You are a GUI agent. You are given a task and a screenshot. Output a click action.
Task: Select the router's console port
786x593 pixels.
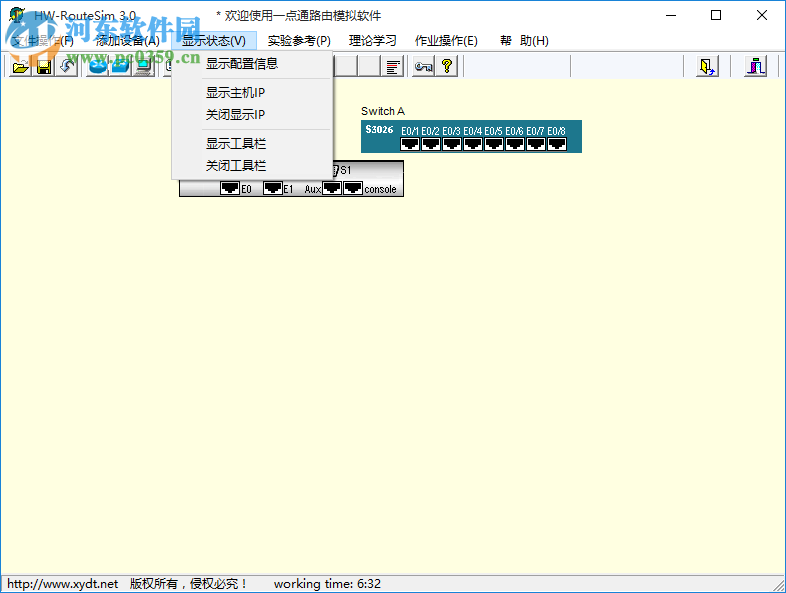pos(353,188)
